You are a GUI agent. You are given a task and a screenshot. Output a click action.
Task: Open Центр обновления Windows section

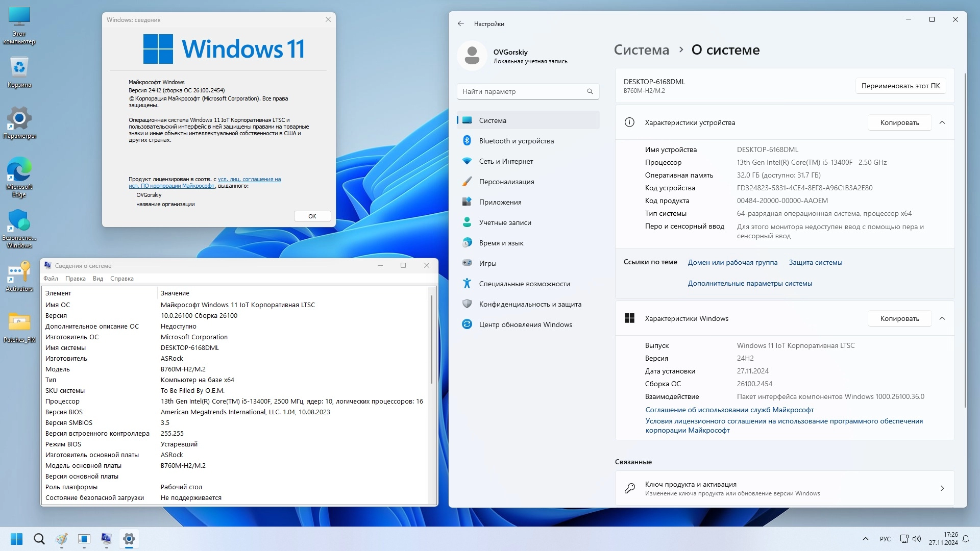525,324
